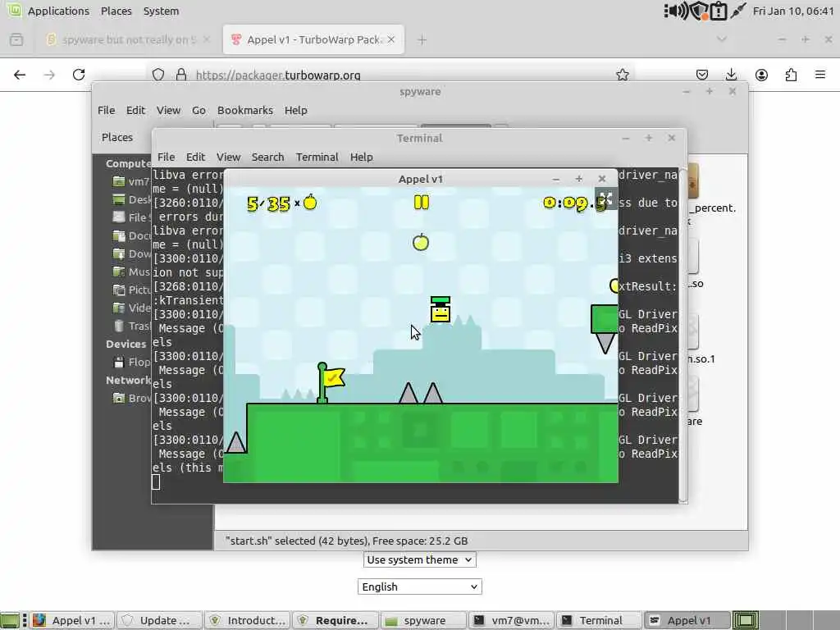List all tabs dropdown arrow
Viewport: 840px width, 630px height.
(x=722, y=39)
